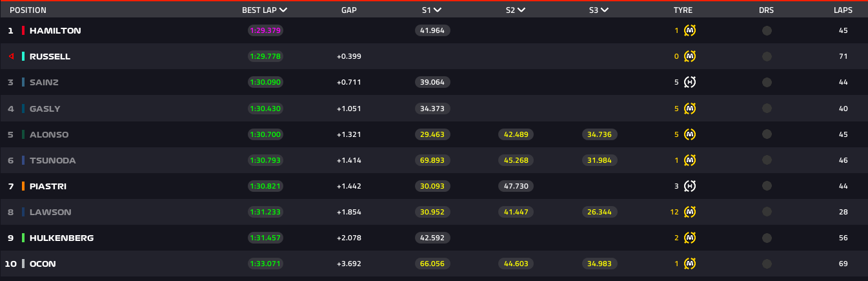Image resolution: width=868 pixels, height=281 pixels.
Task: Select driver name HULKENBERG
Action: pos(61,238)
